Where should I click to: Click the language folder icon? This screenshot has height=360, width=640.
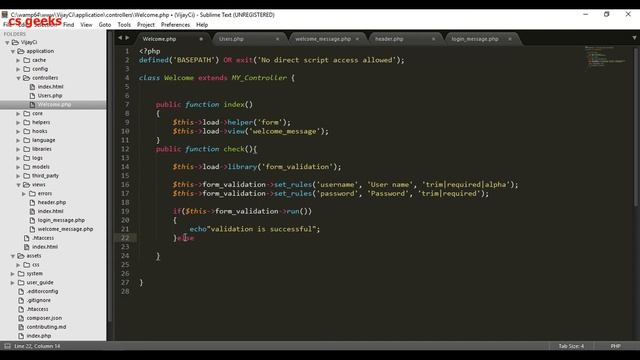(x=27, y=140)
